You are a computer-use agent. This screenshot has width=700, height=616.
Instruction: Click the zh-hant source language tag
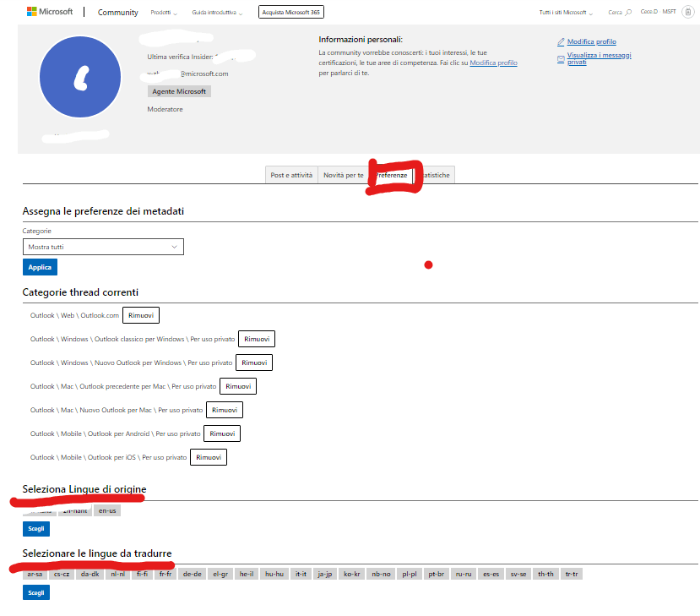75,510
